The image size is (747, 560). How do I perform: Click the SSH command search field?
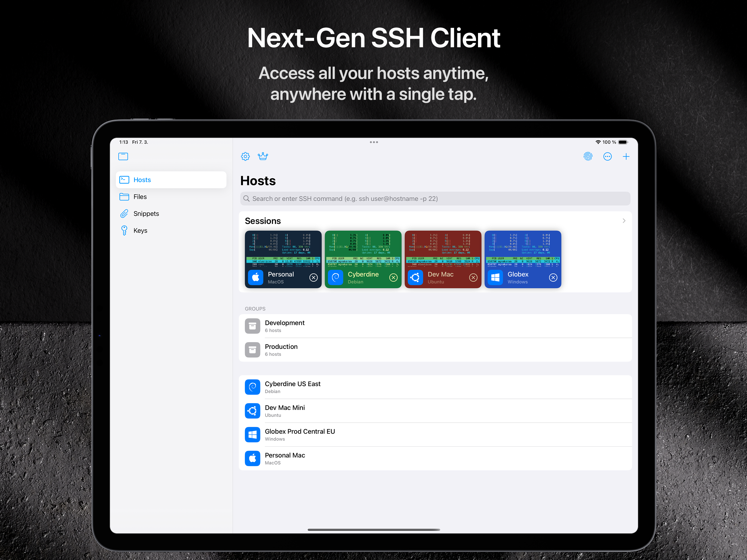[435, 199]
